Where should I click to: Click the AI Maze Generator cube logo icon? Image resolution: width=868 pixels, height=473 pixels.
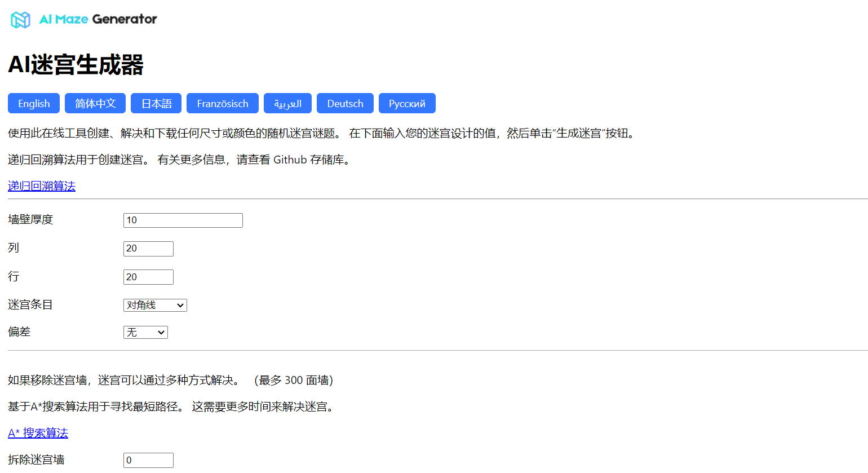(20, 20)
